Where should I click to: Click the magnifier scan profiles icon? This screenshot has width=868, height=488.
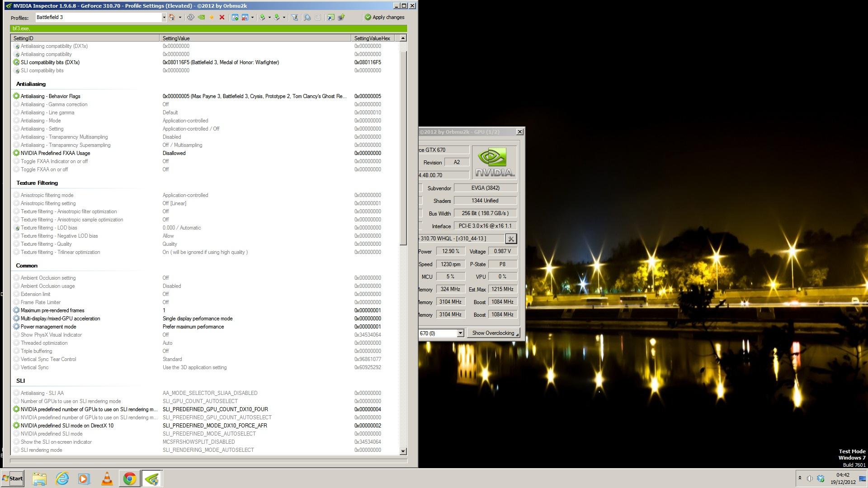[307, 17]
